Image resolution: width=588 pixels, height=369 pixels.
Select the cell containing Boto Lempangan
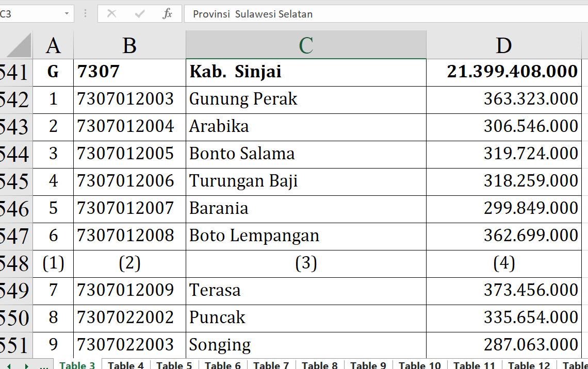[306, 236]
